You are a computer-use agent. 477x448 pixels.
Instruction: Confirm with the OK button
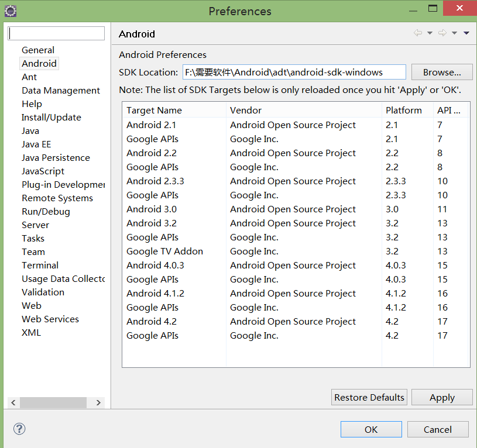click(x=371, y=429)
